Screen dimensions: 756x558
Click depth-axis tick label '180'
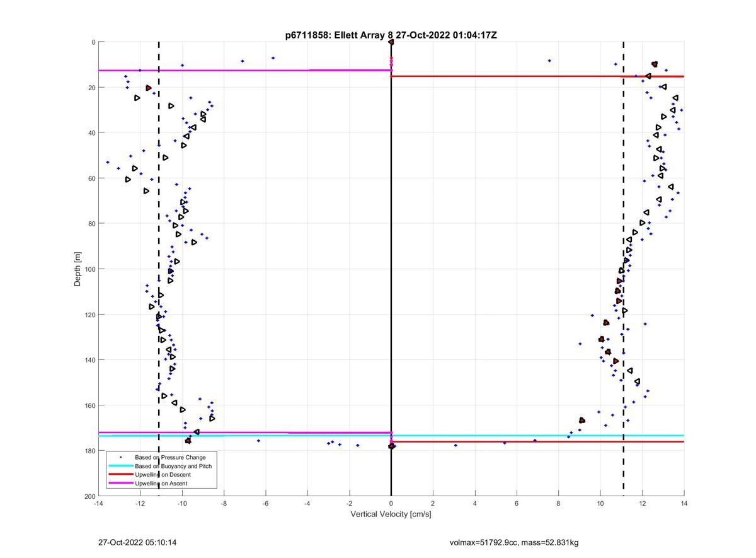tap(89, 451)
